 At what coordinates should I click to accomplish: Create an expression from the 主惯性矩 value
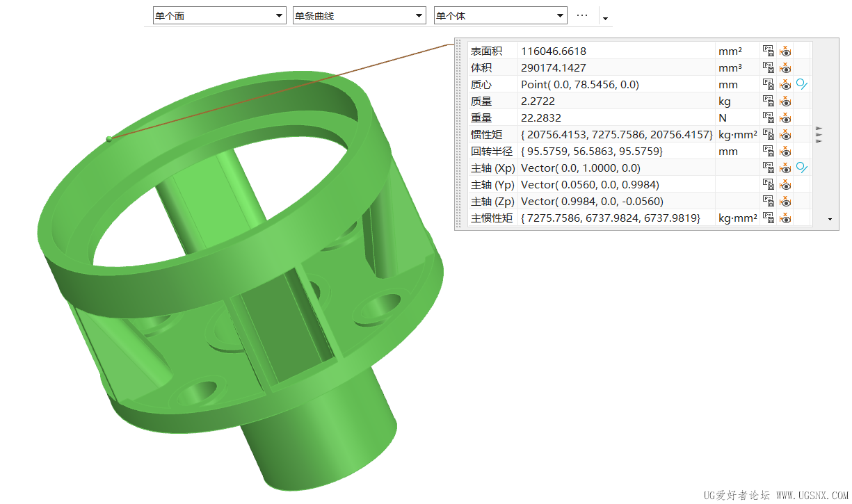(769, 218)
